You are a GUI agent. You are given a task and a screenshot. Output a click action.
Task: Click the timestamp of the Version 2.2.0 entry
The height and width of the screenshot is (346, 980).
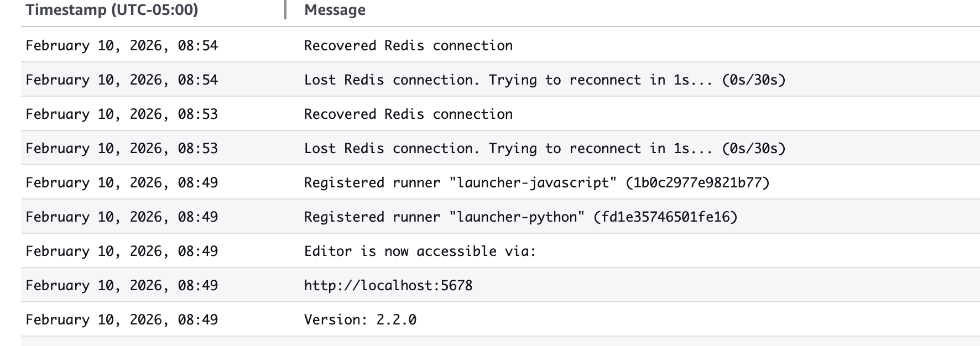122,320
